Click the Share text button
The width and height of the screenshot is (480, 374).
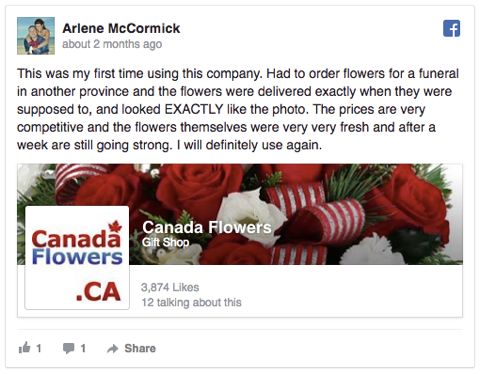(140, 348)
